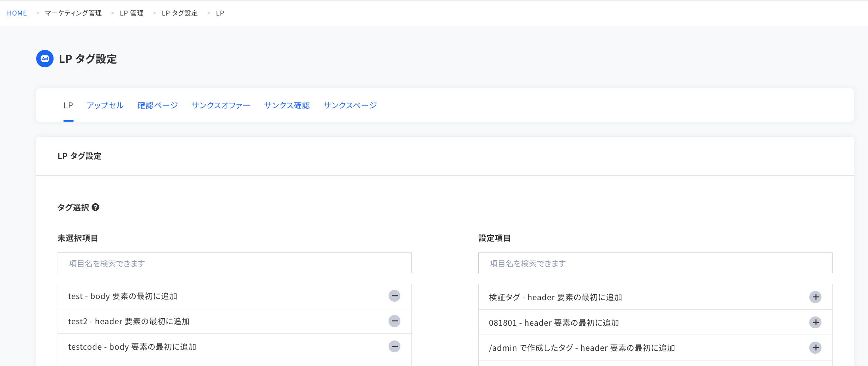Switch to the アップセル tab
This screenshot has height=366, width=868.
[x=105, y=105]
